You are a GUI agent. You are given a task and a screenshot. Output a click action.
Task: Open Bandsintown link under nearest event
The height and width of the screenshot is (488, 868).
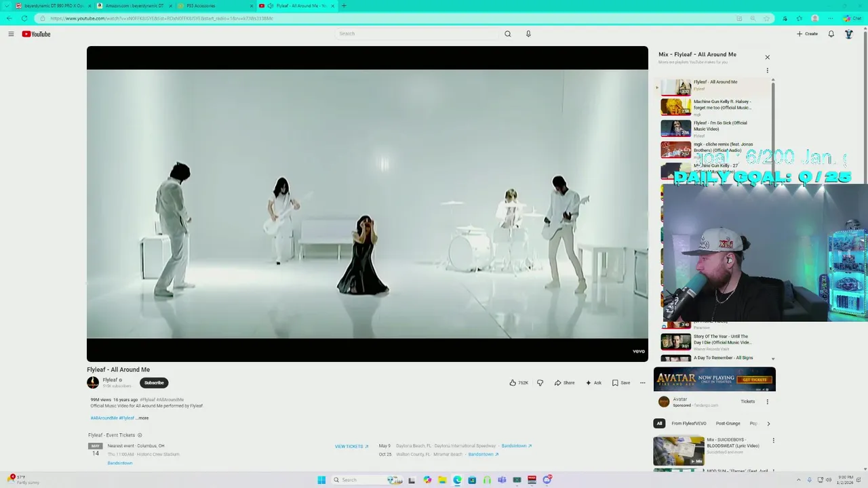click(120, 463)
